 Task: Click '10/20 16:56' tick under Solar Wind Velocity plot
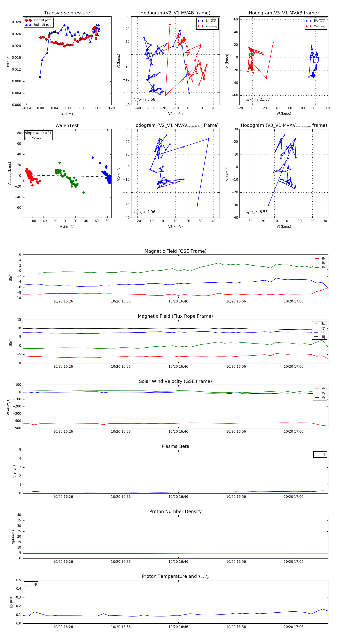coord(236,431)
